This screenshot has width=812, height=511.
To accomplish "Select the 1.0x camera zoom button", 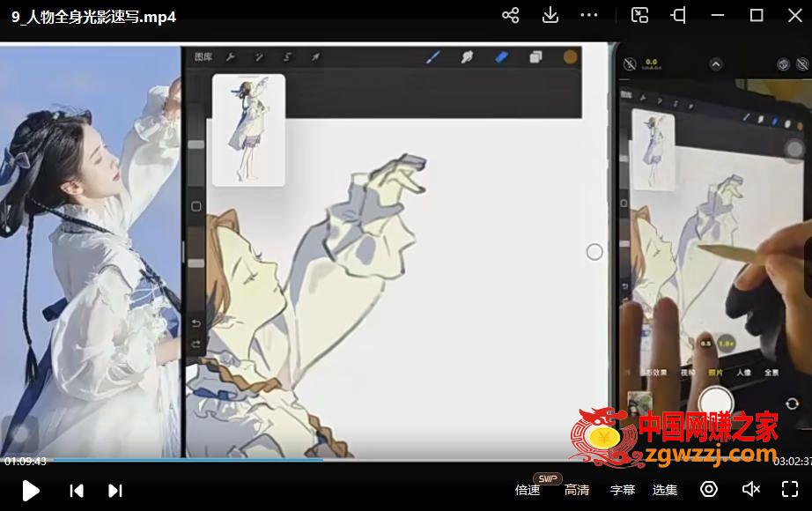I will coord(727,343).
